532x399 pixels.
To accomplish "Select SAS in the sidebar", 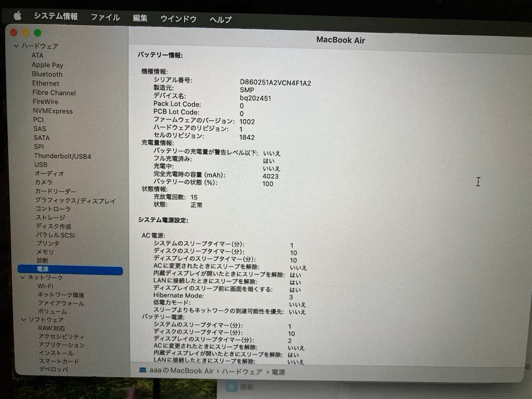I will [x=39, y=129].
